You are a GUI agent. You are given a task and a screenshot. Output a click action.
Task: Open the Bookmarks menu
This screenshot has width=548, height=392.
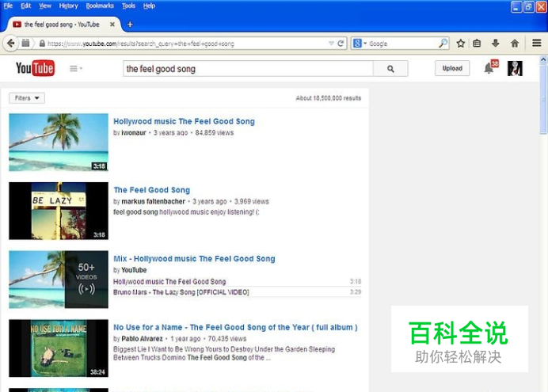(x=100, y=6)
